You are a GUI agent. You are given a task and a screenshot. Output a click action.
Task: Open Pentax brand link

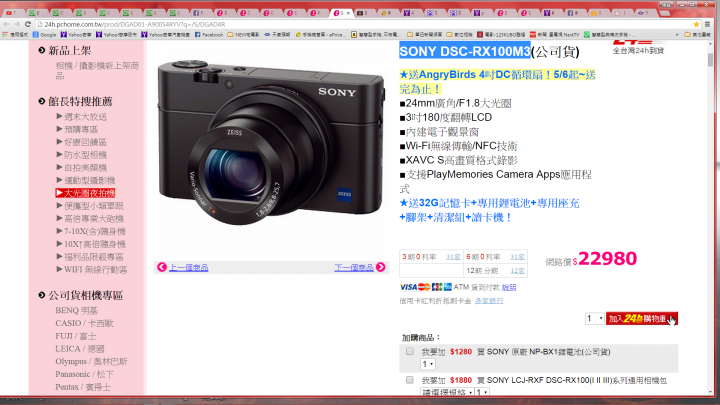83,387
